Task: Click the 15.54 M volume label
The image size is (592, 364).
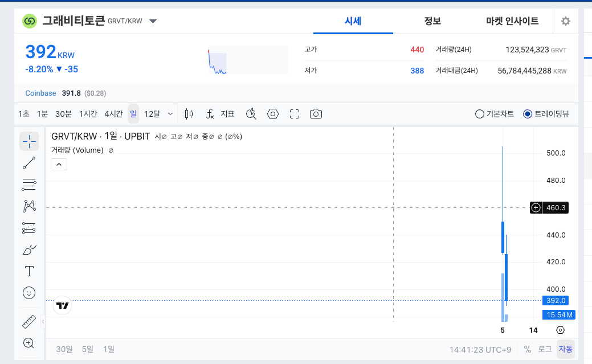Action: tap(559, 315)
